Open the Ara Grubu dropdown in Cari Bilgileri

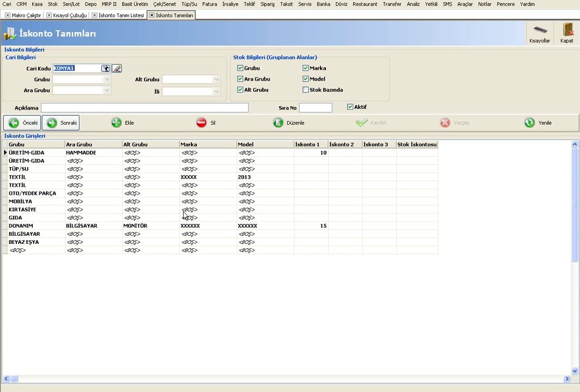coord(107,90)
